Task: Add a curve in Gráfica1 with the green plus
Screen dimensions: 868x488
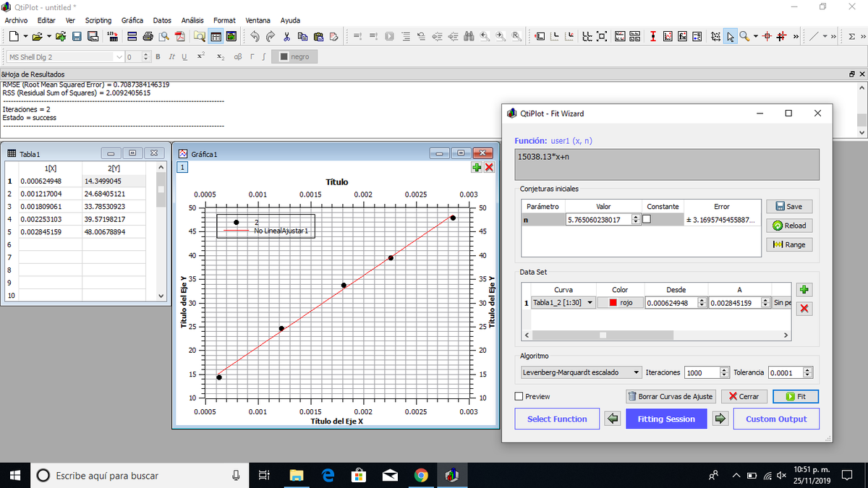Action: (x=477, y=167)
